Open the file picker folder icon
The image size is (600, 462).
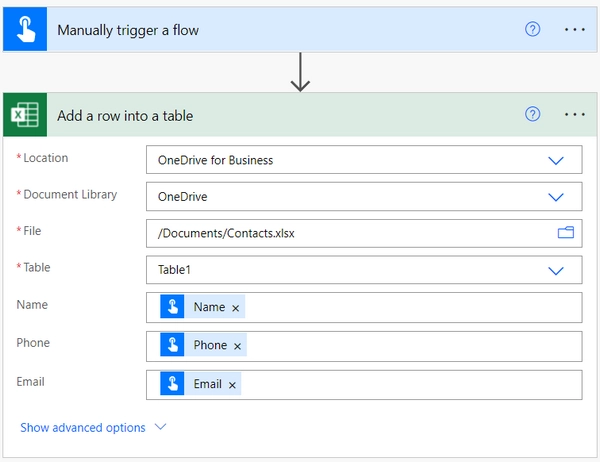(566, 232)
